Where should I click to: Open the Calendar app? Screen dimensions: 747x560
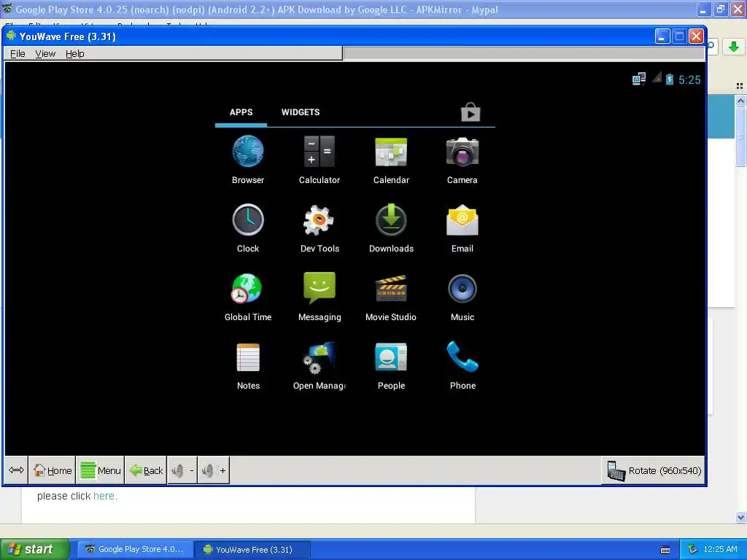391,160
